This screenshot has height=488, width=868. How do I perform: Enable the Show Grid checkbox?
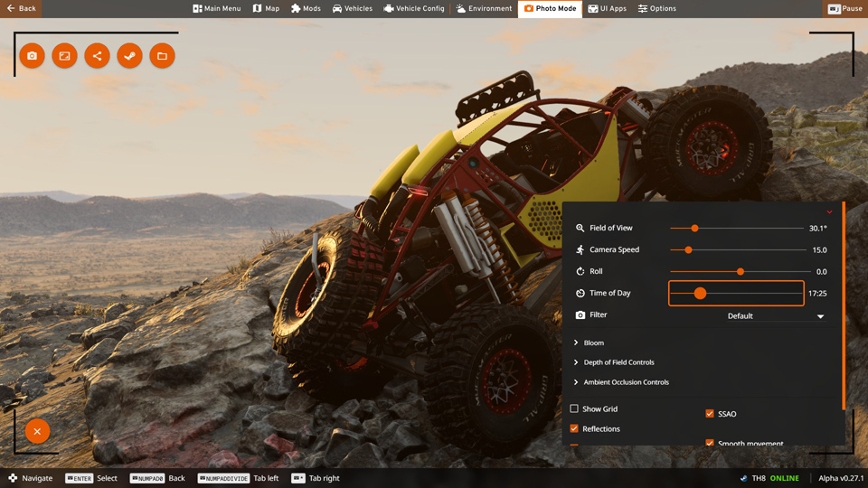[x=574, y=408]
